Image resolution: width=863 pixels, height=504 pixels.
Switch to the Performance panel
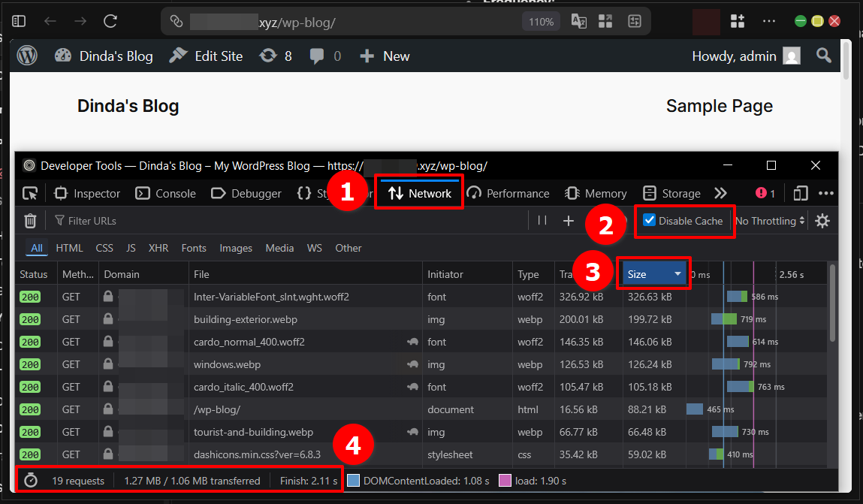coord(508,193)
